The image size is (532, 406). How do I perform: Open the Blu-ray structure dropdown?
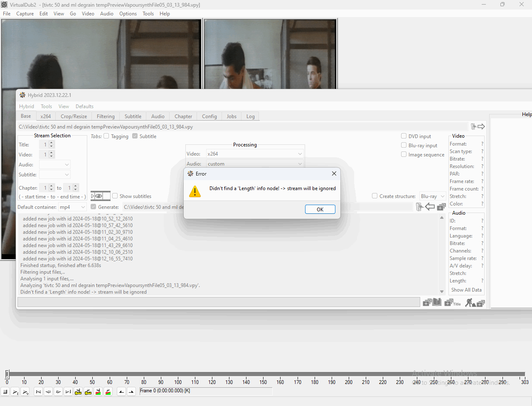432,196
